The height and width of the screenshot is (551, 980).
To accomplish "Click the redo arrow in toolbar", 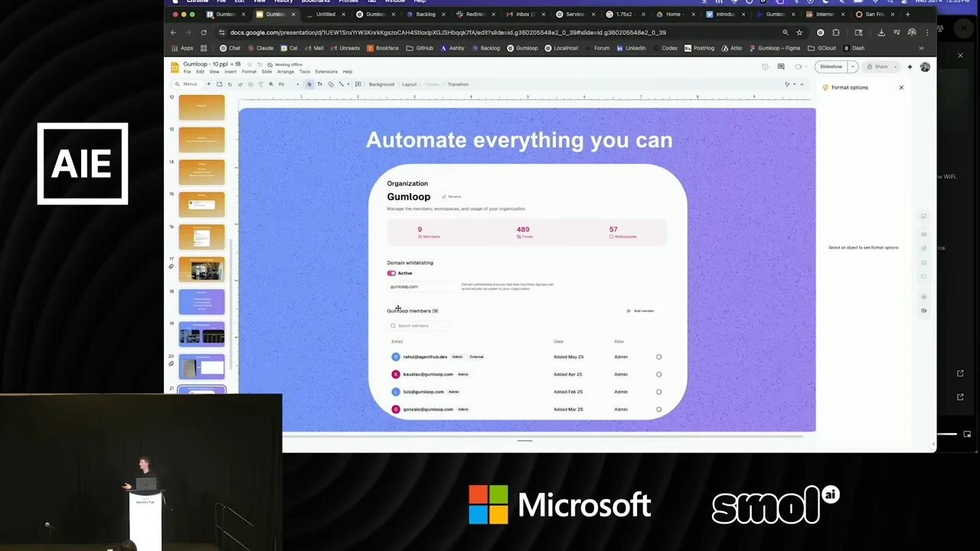I will point(240,84).
